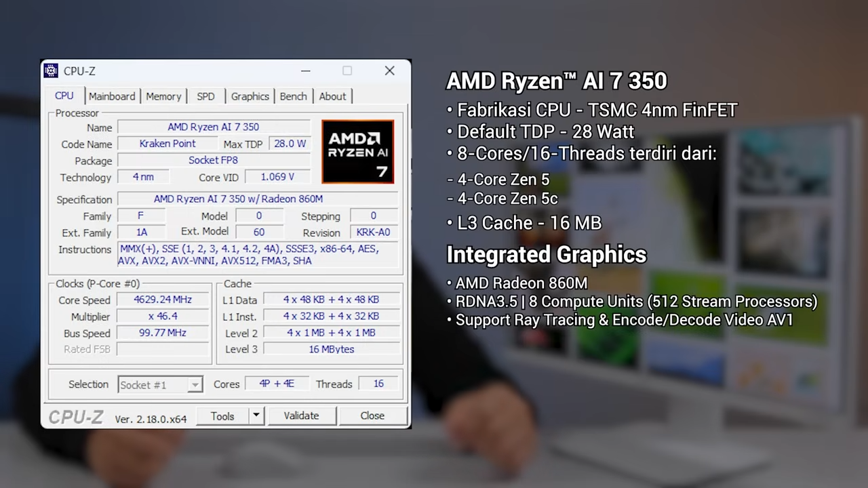
Task: Open the Tools dropdown arrow
Action: click(x=256, y=415)
